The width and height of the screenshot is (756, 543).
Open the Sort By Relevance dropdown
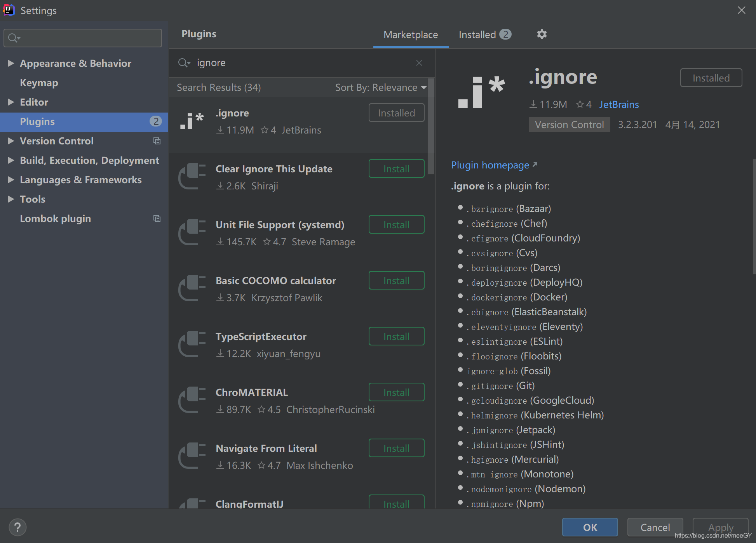[x=381, y=87]
